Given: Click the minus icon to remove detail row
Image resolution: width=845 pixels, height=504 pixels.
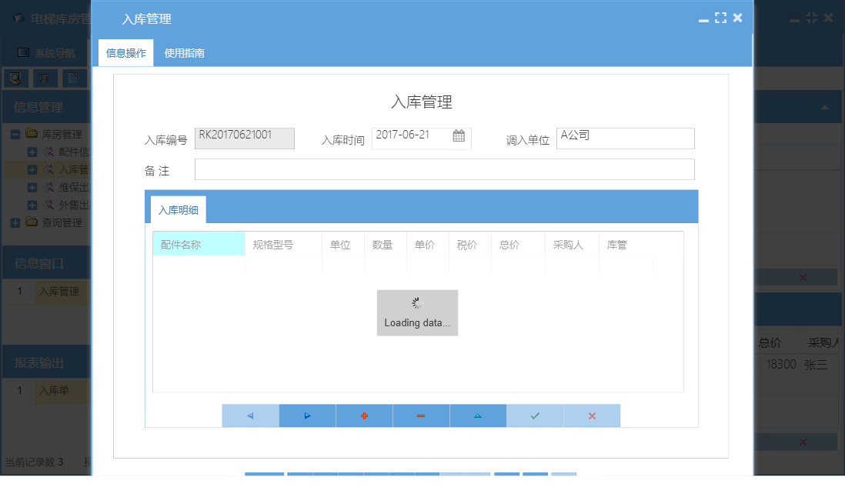Looking at the screenshot, I should coord(421,416).
